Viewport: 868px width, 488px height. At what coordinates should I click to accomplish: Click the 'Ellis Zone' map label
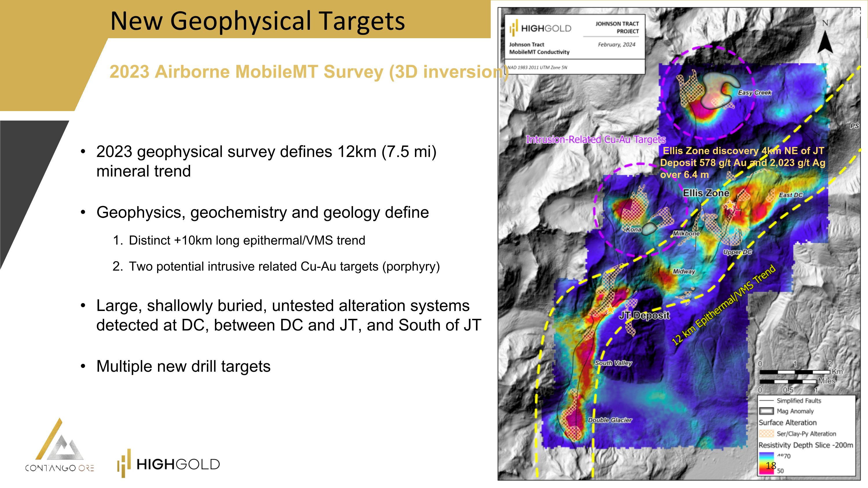[706, 193]
